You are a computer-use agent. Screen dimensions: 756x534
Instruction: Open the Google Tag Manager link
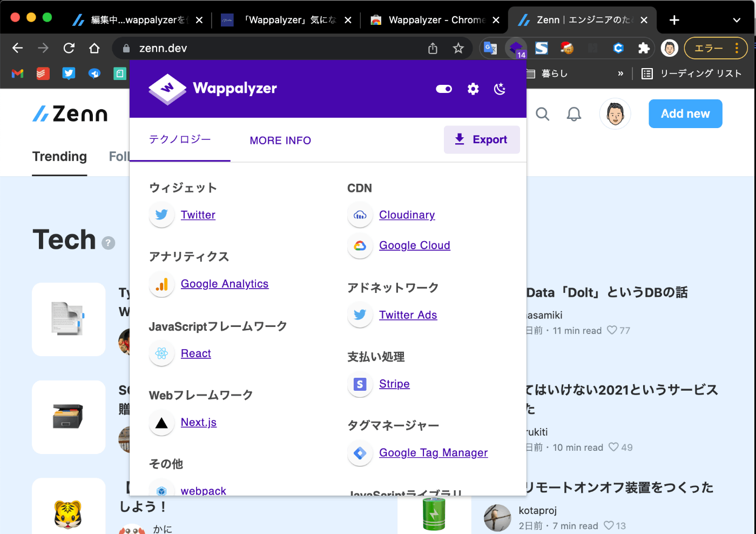[434, 452]
